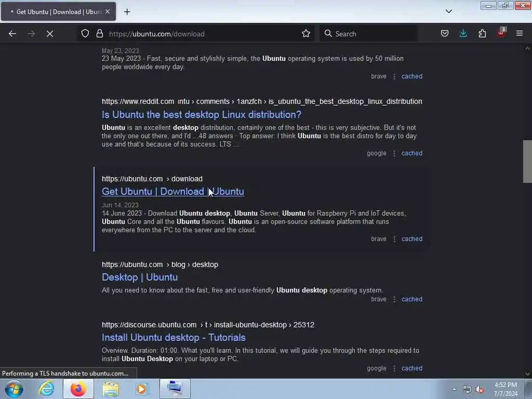List all tabs dropdown arrow

[448, 11]
